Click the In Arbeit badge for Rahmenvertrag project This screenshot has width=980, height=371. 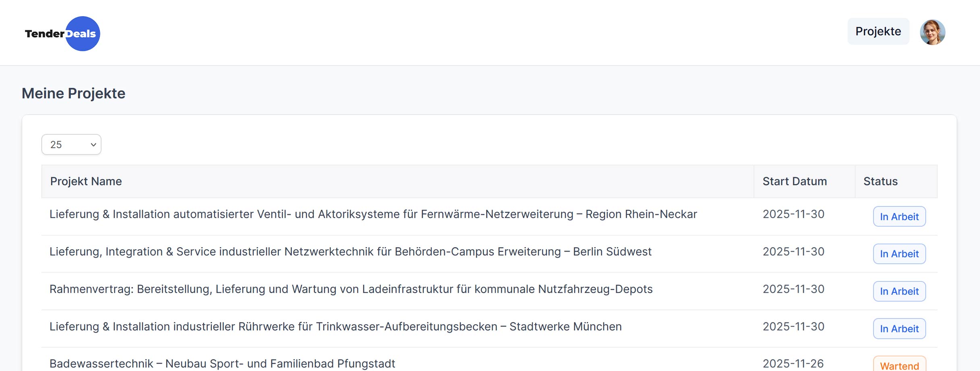tap(899, 291)
